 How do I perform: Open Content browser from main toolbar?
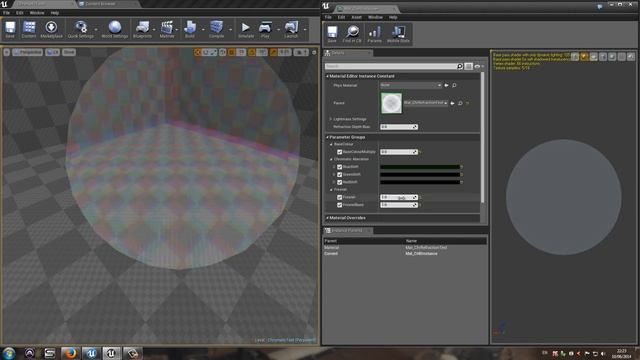29,29
